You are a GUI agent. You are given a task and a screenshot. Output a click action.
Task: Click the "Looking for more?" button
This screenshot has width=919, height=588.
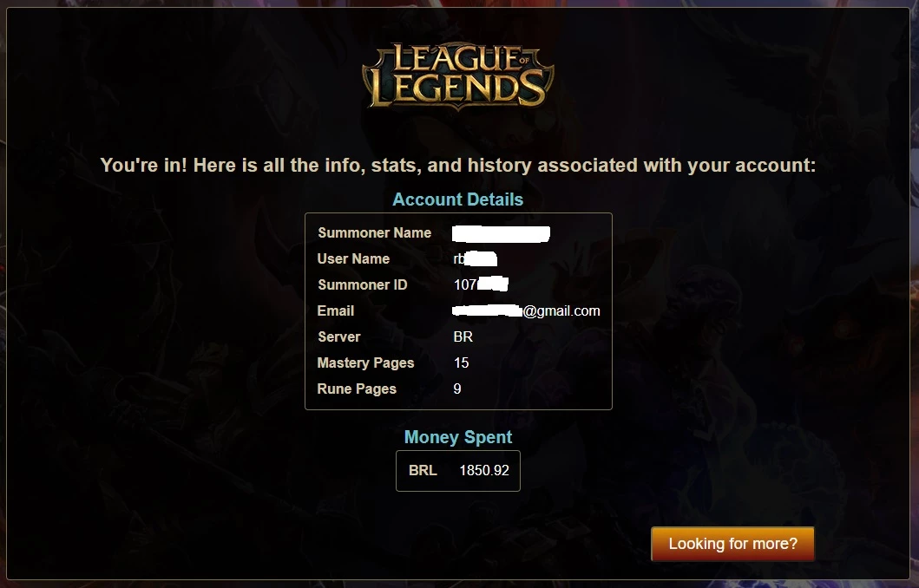tap(732, 544)
